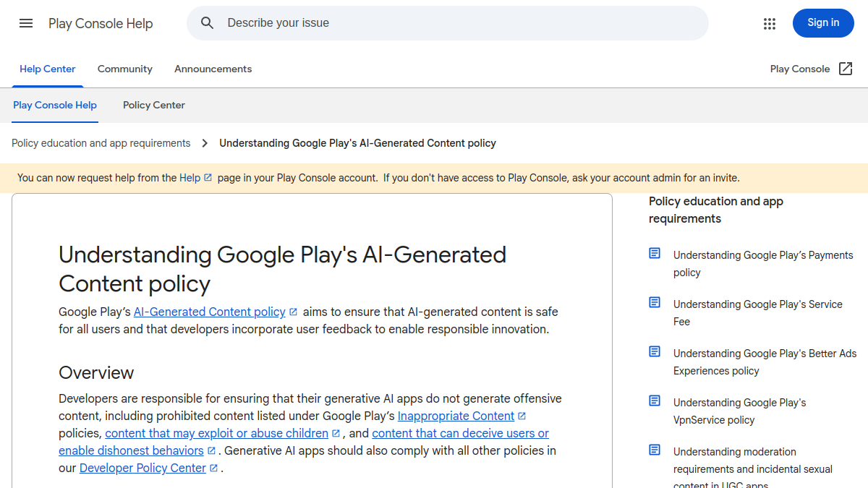Click the Play Console Help title
This screenshot has width=868, height=488.
click(101, 23)
